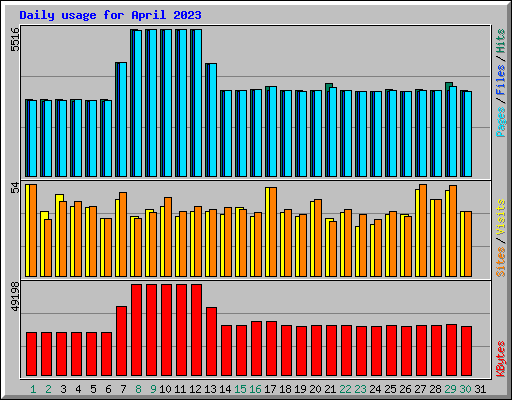Click day label 3 on the axis
The image size is (512, 400).
(x=63, y=389)
